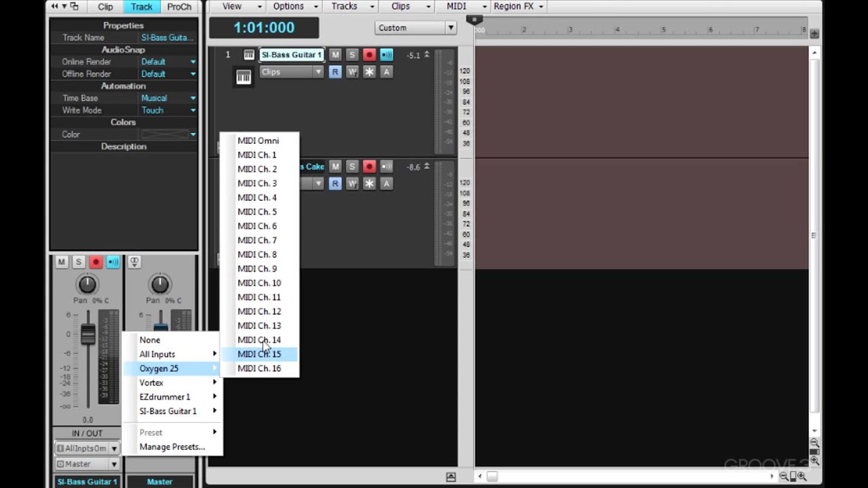Solo the second track in track view
The image size is (868, 488).
[x=352, y=167]
